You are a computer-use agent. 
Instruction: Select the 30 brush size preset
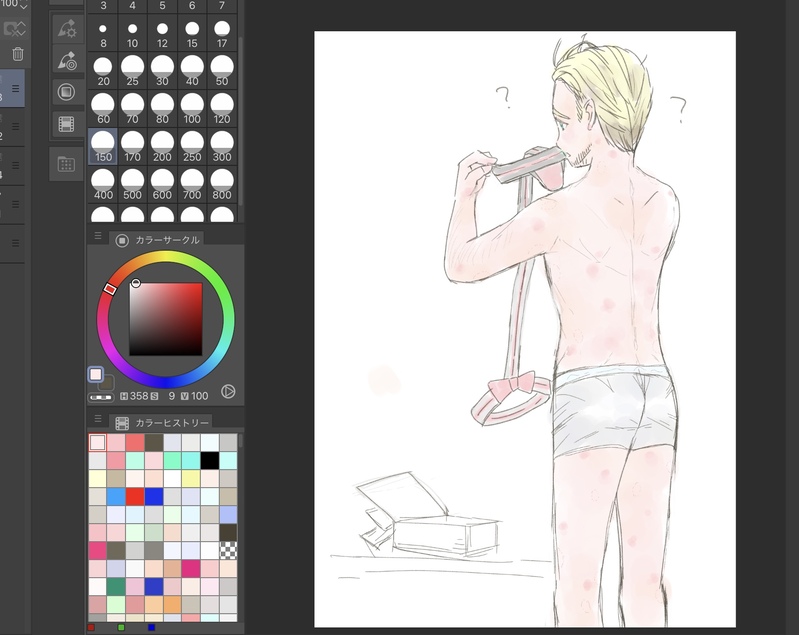162,71
